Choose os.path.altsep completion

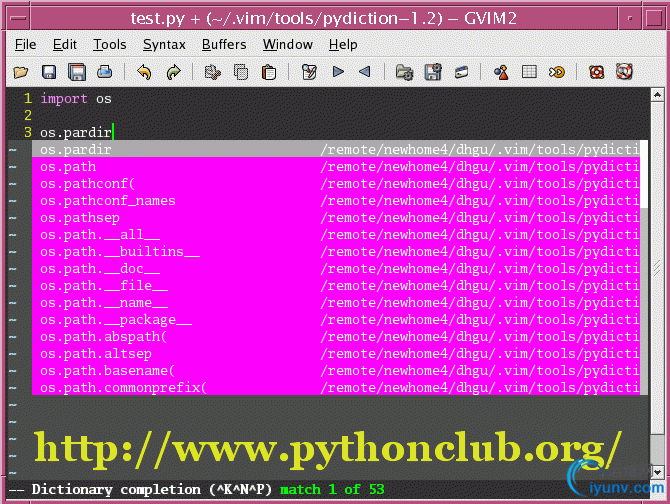click(336, 354)
